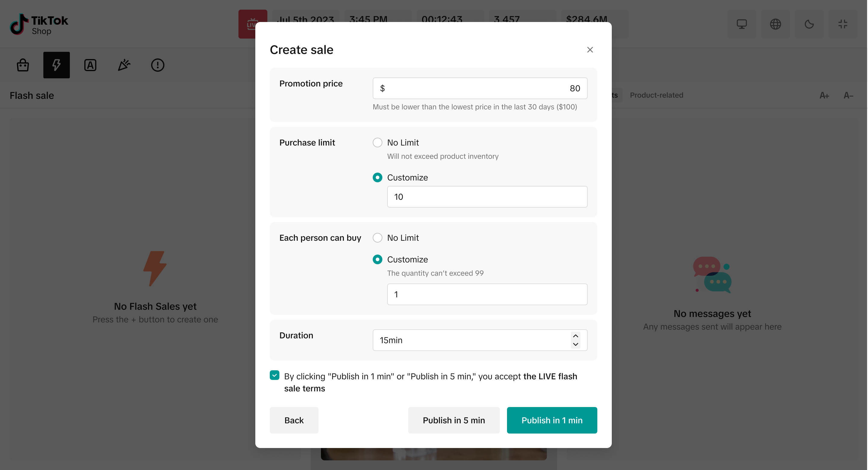The width and height of the screenshot is (868, 470).
Task: Click Publish in 1 min button
Action: [x=552, y=420]
